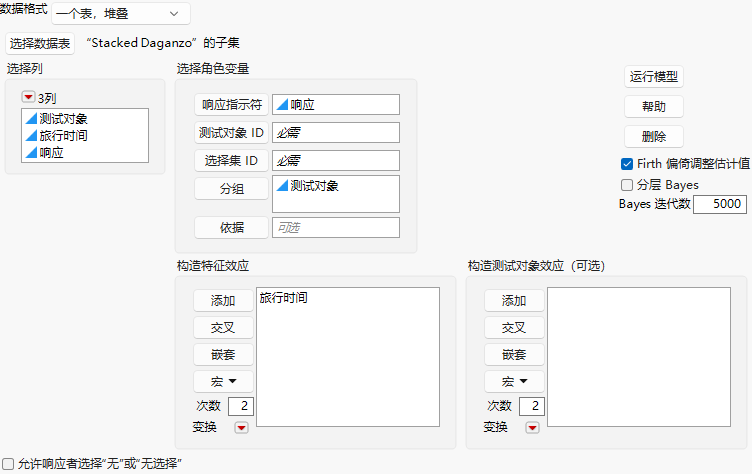The width and height of the screenshot is (752, 474).
Task: Open the 数据格式 dropdown
Action: pos(121,13)
